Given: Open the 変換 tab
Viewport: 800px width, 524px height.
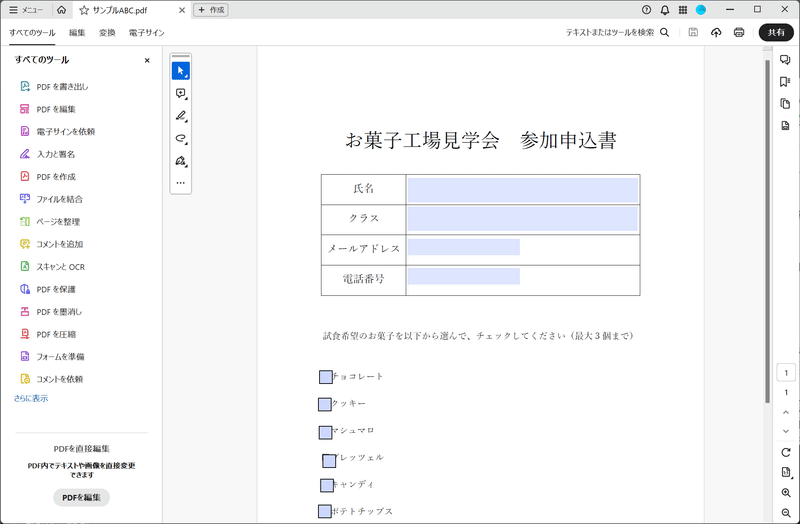Looking at the screenshot, I should pyautogui.click(x=107, y=33).
